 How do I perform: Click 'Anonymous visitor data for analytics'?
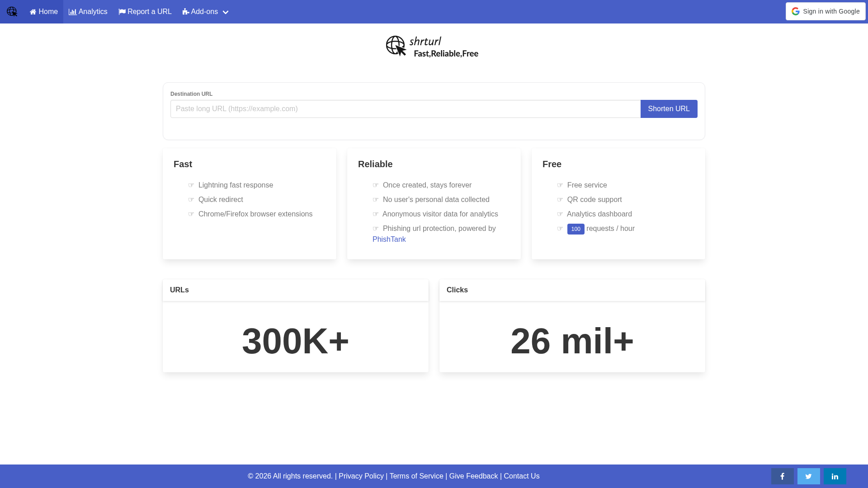pos(440,214)
